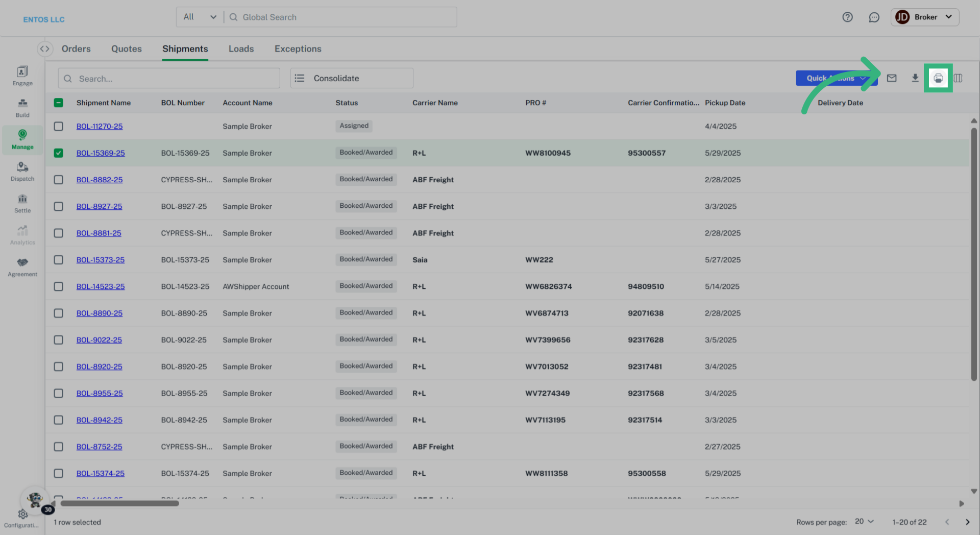Viewport: 980px width, 535px height.
Task: Open the All search filter dropdown
Action: click(x=200, y=17)
